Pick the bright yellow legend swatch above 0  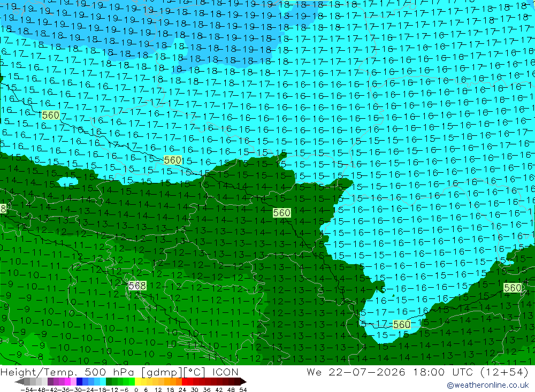[138, 381]
